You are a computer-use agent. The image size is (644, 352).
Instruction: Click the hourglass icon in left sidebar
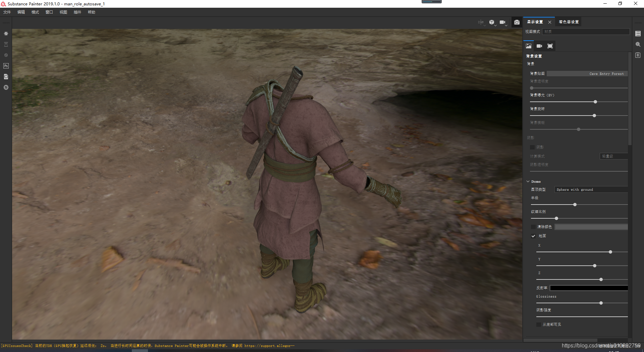(6, 44)
